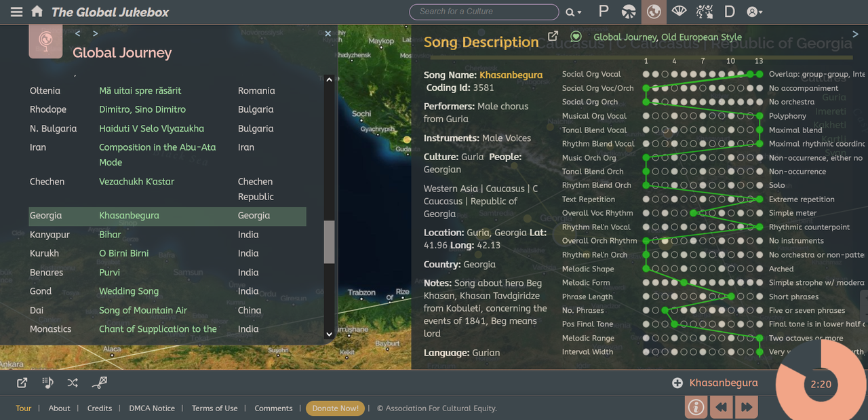Image resolution: width=868 pixels, height=420 pixels.
Task: Click journey list scrollbar down arrow
Action: click(329, 334)
